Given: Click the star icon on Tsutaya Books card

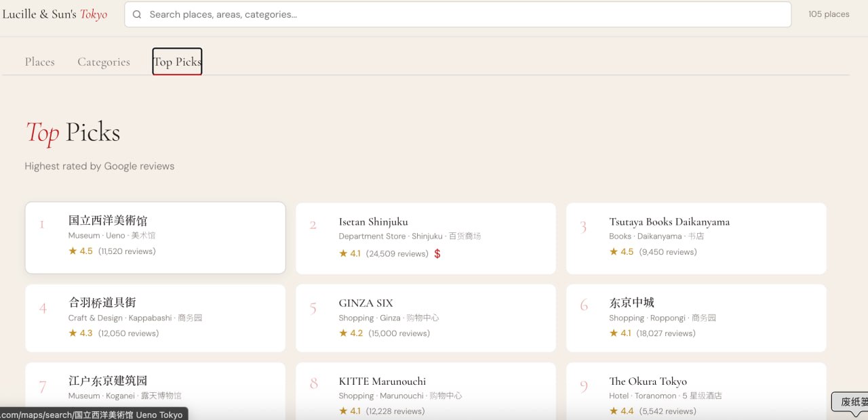Looking at the screenshot, I should point(614,251).
